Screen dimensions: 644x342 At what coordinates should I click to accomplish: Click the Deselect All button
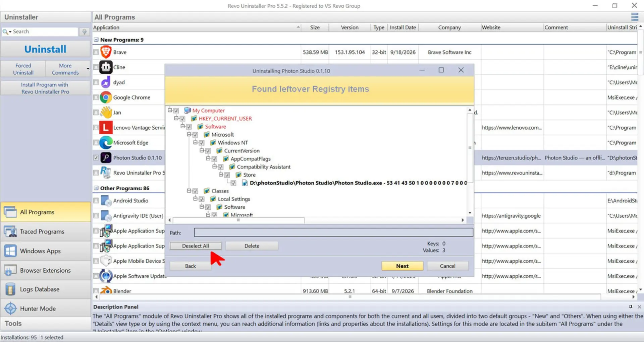pos(196,246)
